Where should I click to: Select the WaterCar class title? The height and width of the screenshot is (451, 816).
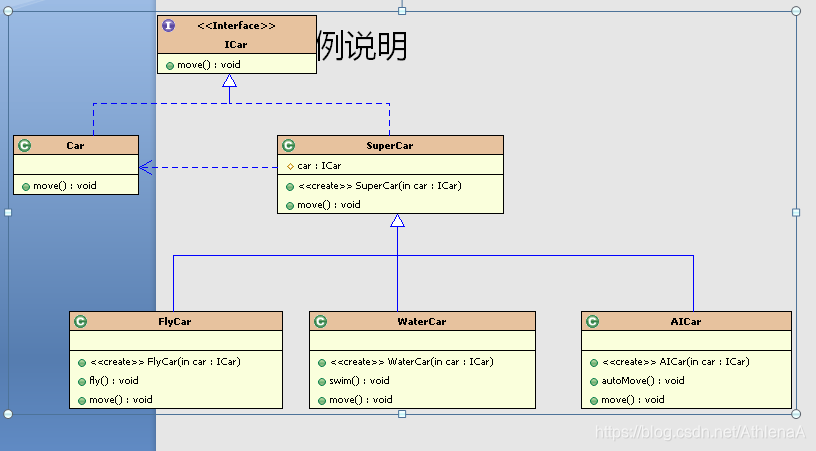(x=422, y=321)
